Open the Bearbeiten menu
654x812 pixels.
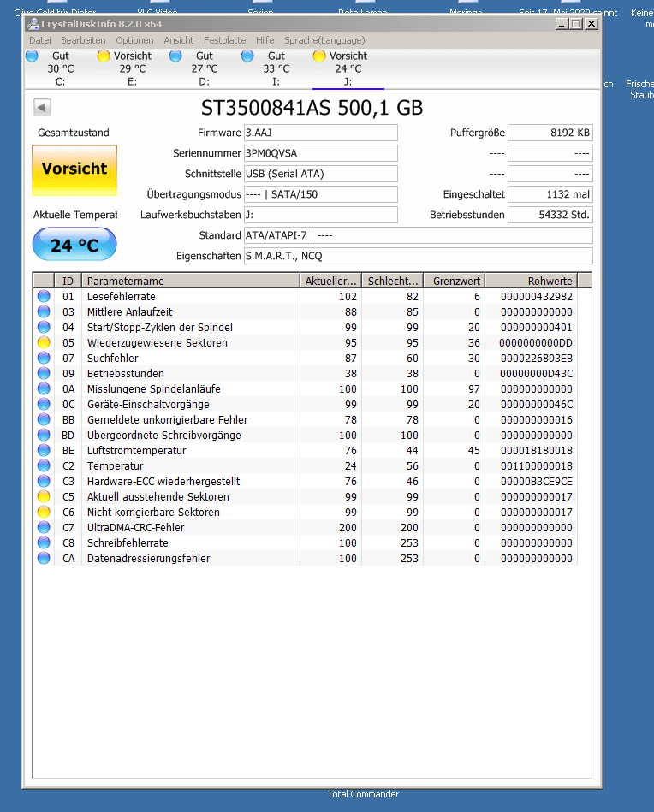pos(83,40)
